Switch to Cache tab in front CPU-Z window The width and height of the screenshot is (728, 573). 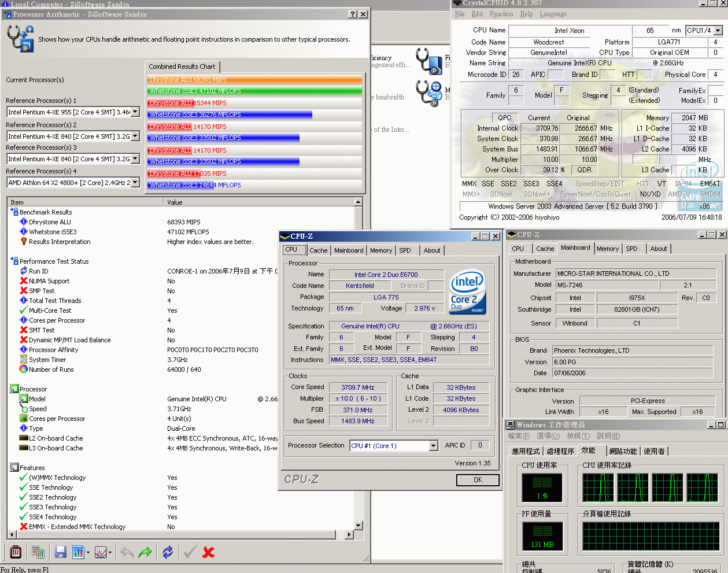[319, 250]
